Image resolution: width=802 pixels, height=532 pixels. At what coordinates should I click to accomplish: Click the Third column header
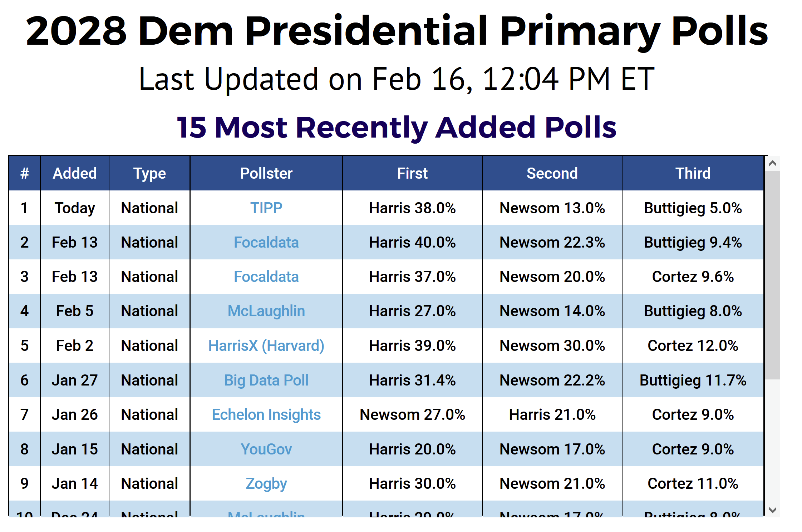(x=693, y=173)
